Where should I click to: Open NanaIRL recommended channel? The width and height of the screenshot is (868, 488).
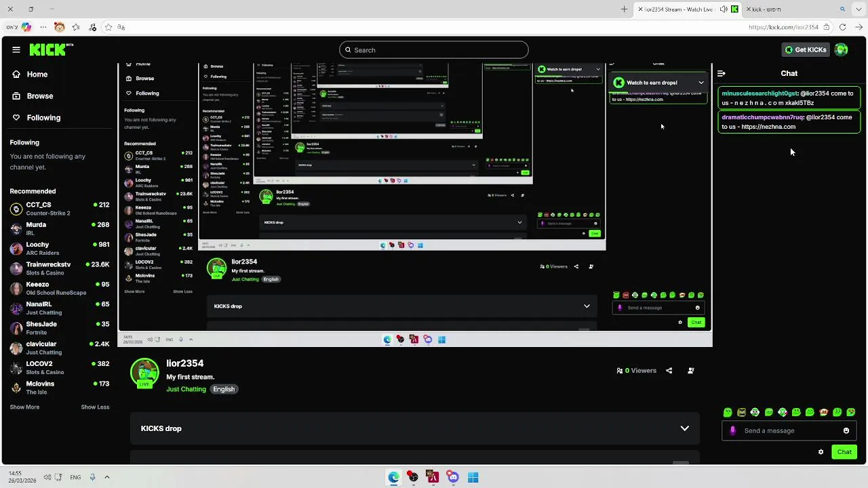click(x=60, y=308)
